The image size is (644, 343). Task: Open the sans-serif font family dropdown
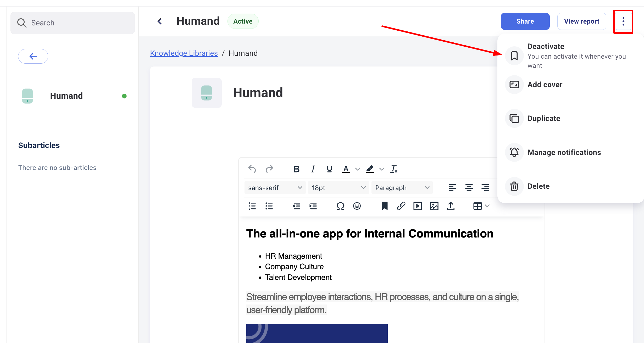[x=275, y=188]
